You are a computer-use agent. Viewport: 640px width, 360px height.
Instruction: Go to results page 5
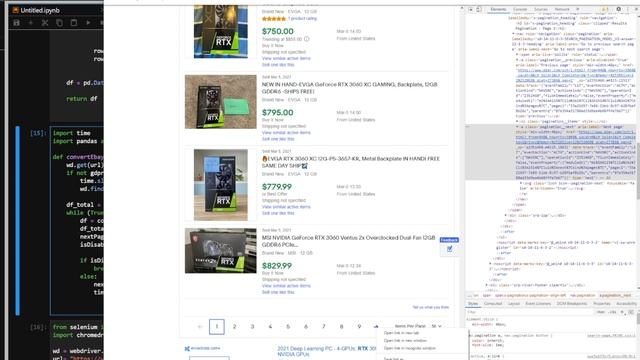[288, 327]
